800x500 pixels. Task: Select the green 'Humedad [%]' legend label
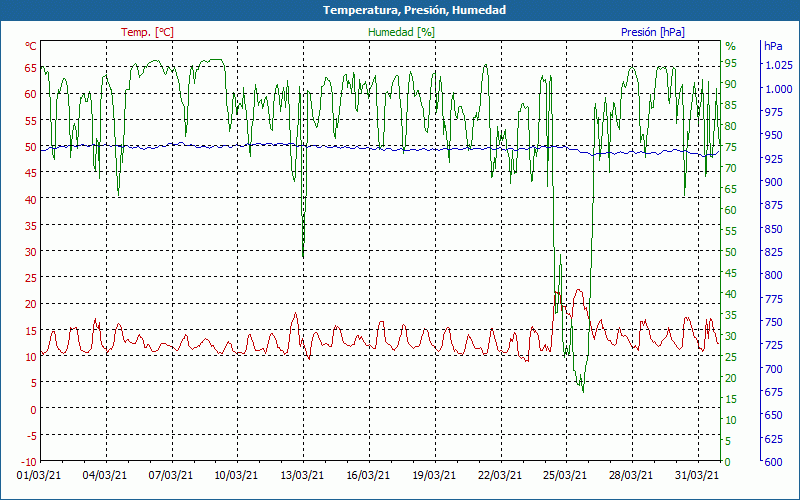click(x=402, y=32)
